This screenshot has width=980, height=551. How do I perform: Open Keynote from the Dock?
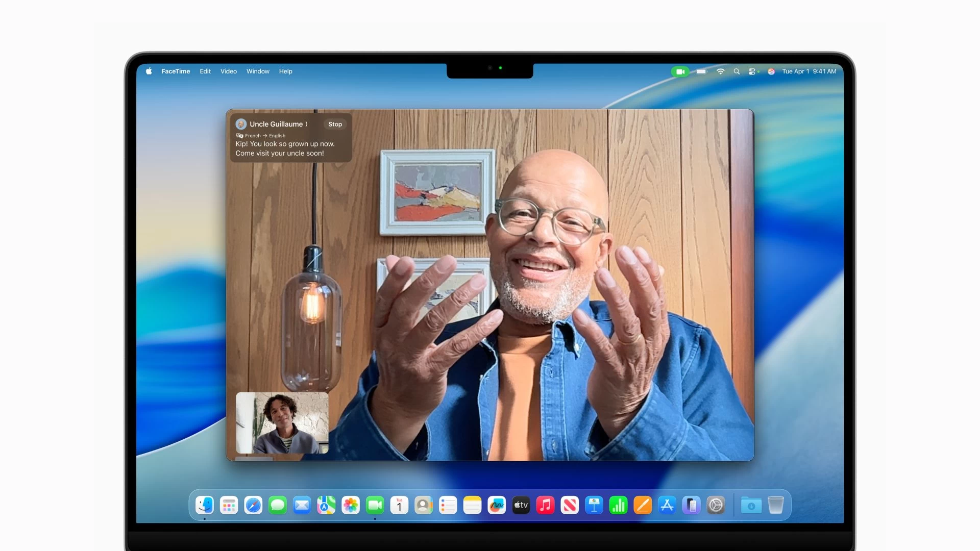(595, 505)
